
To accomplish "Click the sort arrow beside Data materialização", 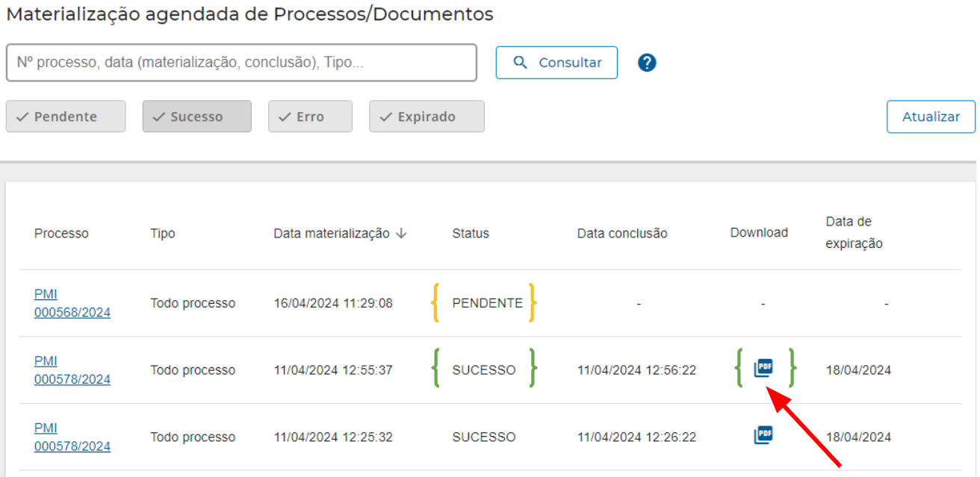I will (x=401, y=234).
